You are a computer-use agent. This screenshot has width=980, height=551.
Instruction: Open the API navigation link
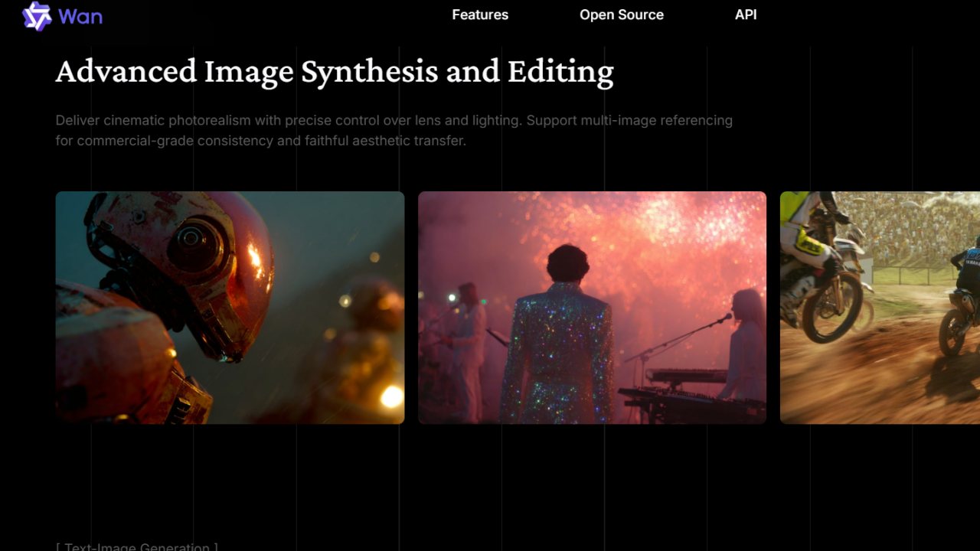[746, 15]
